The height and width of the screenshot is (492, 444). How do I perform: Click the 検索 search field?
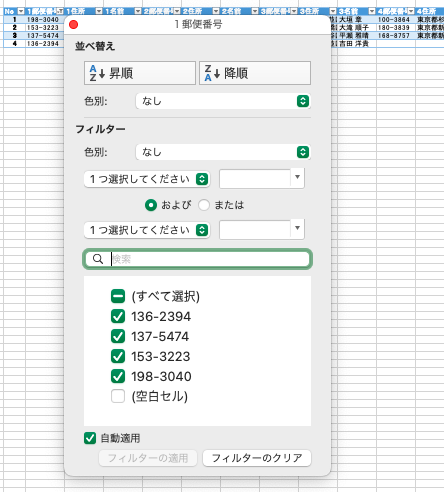197,259
